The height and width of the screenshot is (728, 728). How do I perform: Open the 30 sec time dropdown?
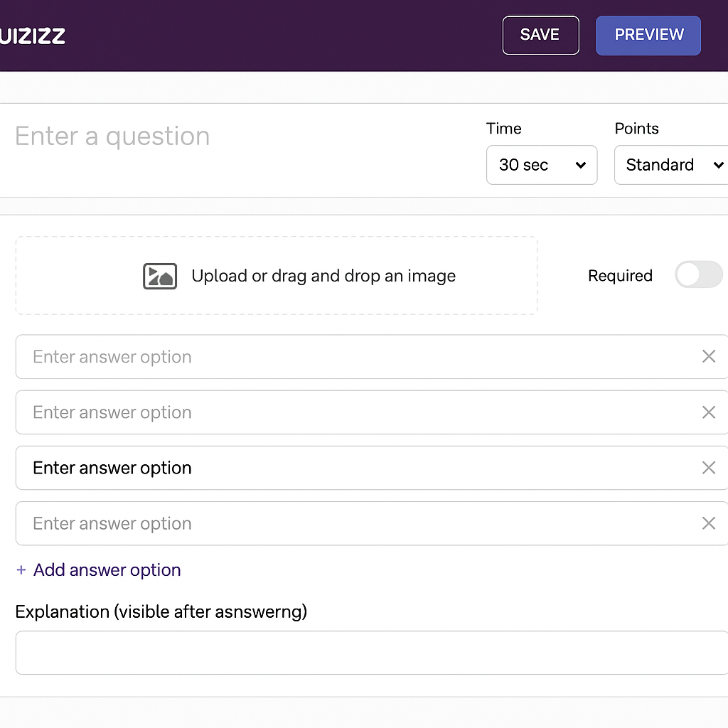(x=542, y=165)
